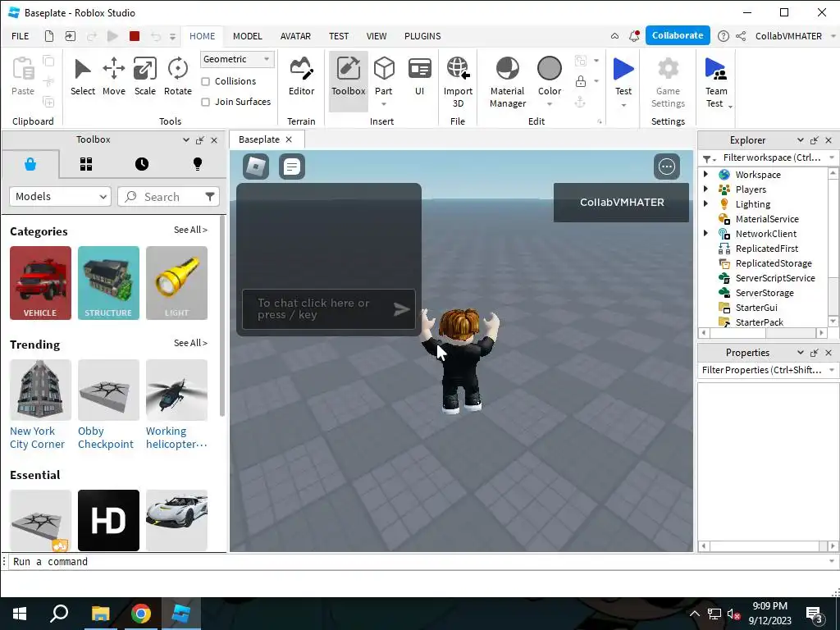Image resolution: width=840 pixels, height=630 pixels.
Task: Click the Color circle icon
Action: (x=549, y=69)
